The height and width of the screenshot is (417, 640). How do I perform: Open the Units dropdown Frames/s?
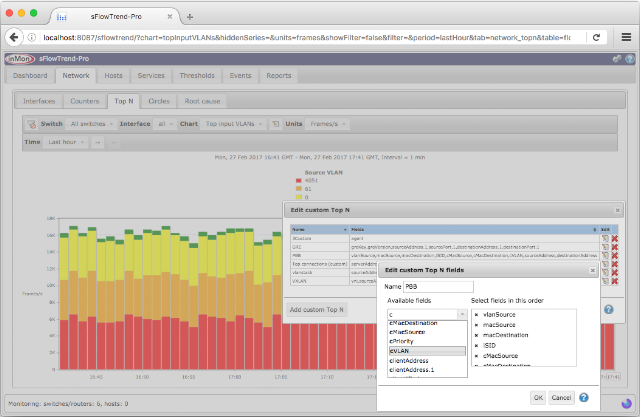[x=327, y=124]
